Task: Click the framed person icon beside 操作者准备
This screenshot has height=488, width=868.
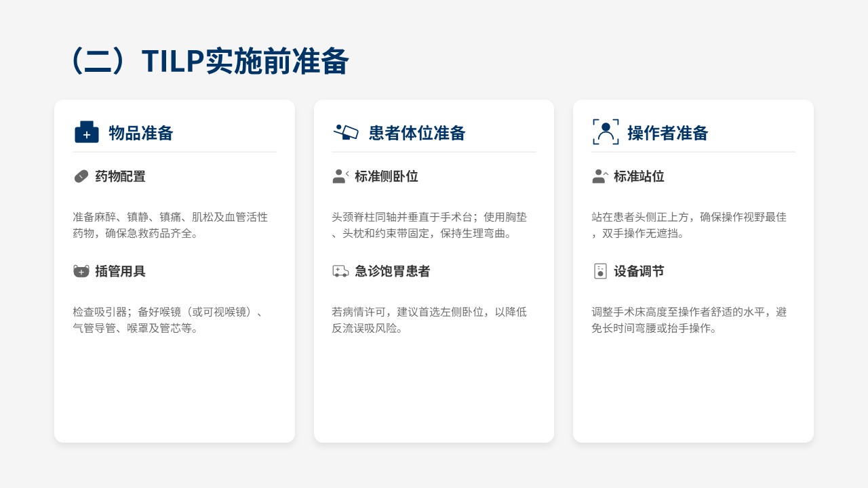Action: [x=606, y=132]
